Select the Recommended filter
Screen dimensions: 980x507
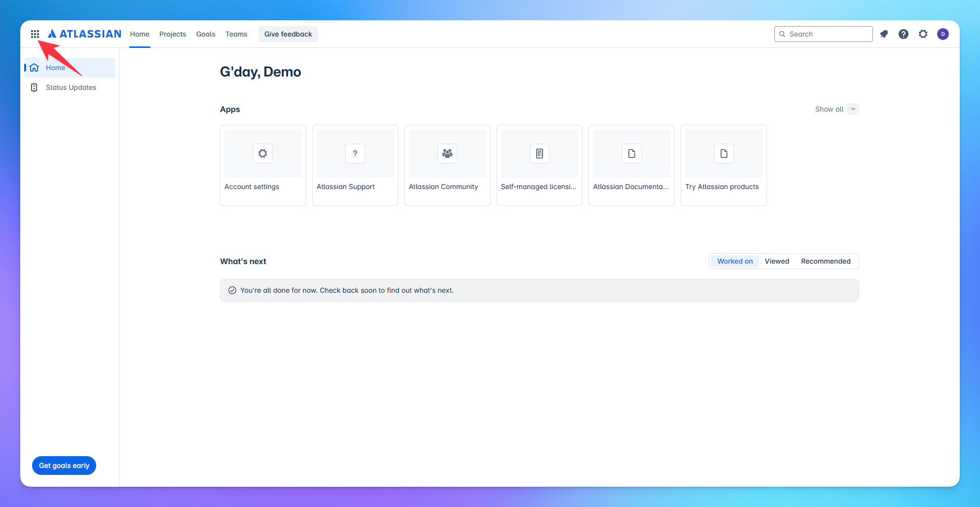(x=826, y=261)
